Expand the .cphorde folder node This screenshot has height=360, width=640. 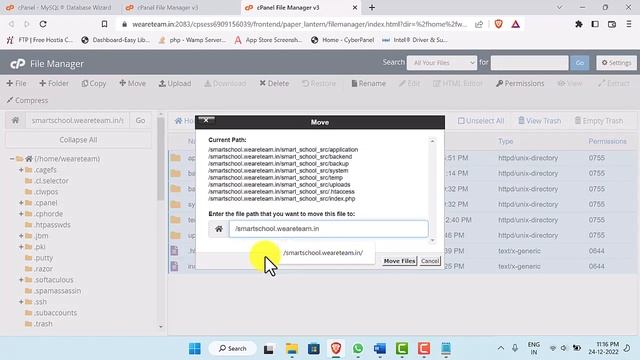pyautogui.click(x=21, y=213)
